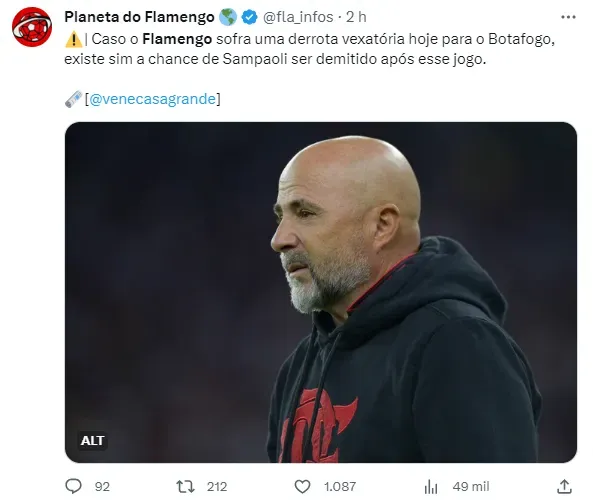Open the @fla_infos handle

point(298,17)
